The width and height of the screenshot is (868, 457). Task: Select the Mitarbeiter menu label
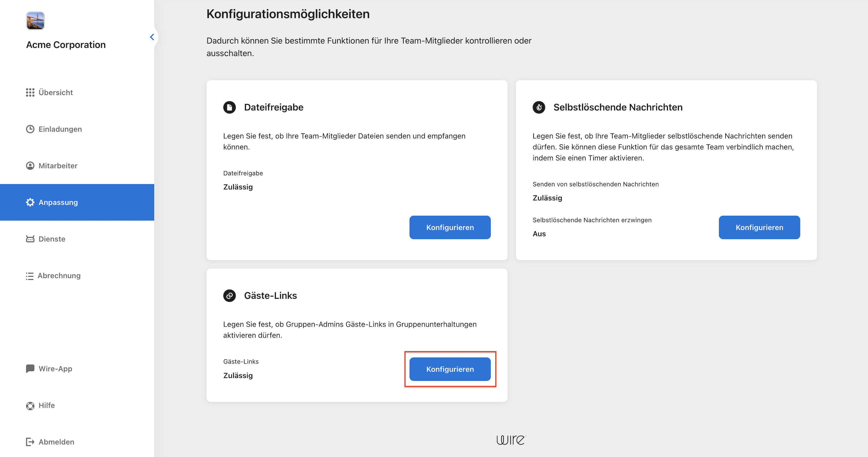point(58,166)
